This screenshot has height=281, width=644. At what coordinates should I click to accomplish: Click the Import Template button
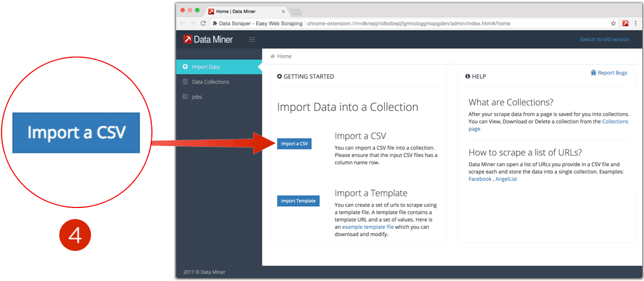tap(298, 200)
